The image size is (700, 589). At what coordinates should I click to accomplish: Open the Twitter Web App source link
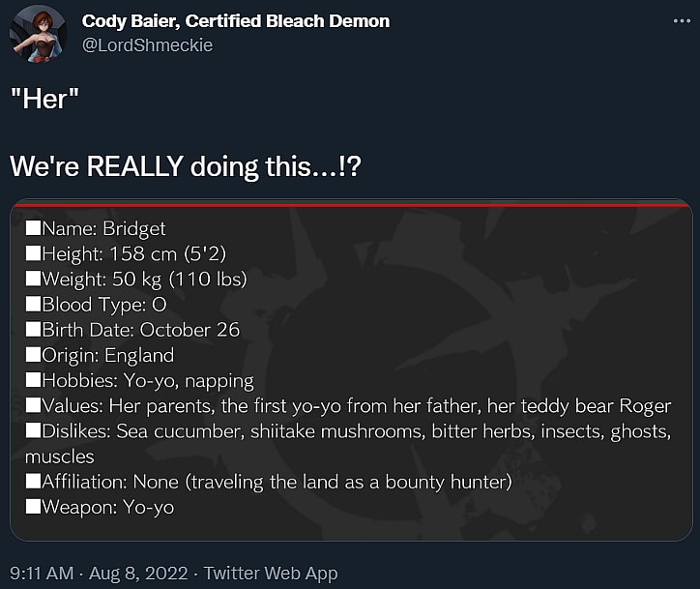pyautogui.click(x=271, y=573)
